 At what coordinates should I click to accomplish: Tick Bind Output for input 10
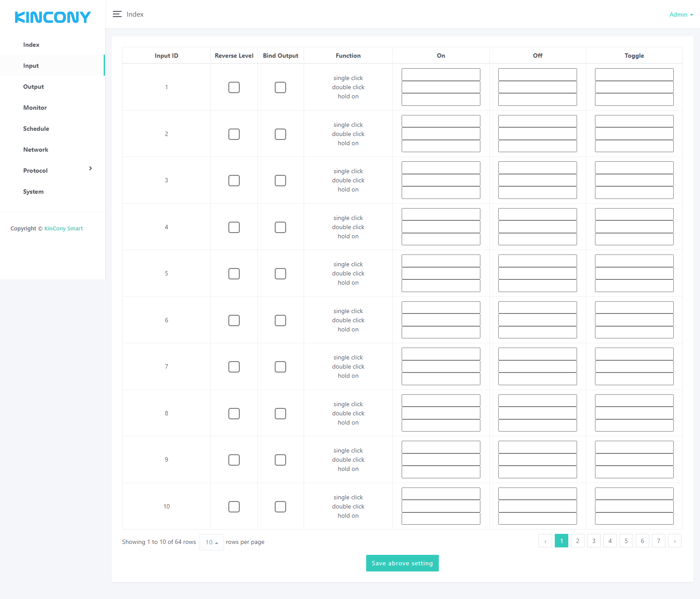[x=280, y=507]
